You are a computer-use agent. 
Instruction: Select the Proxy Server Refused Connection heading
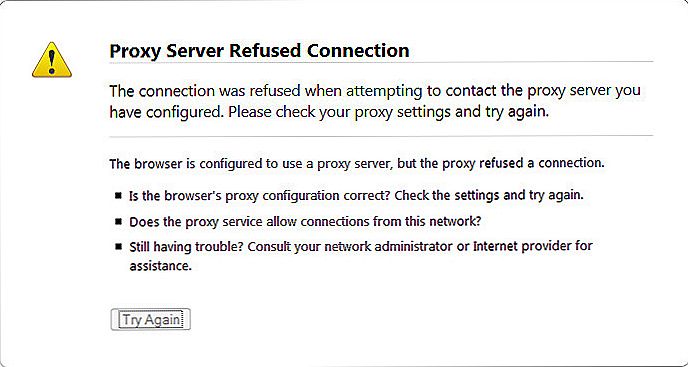pyautogui.click(x=259, y=50)
